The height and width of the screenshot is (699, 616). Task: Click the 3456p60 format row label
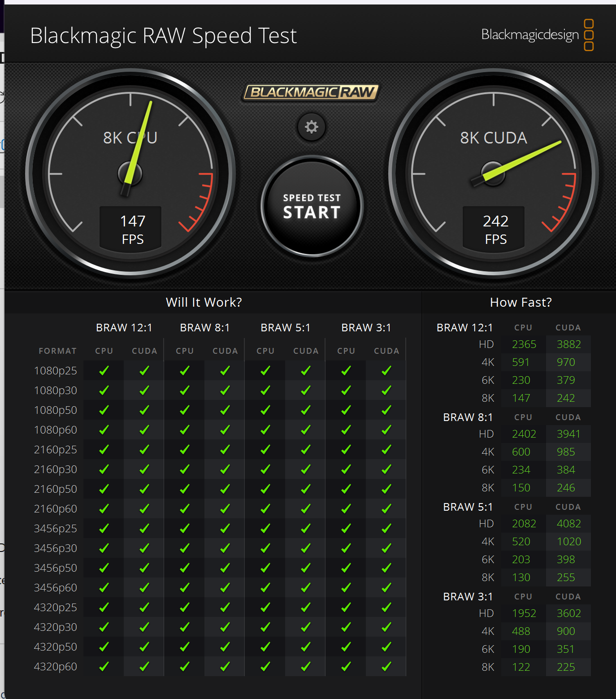[x=56, y=588]
